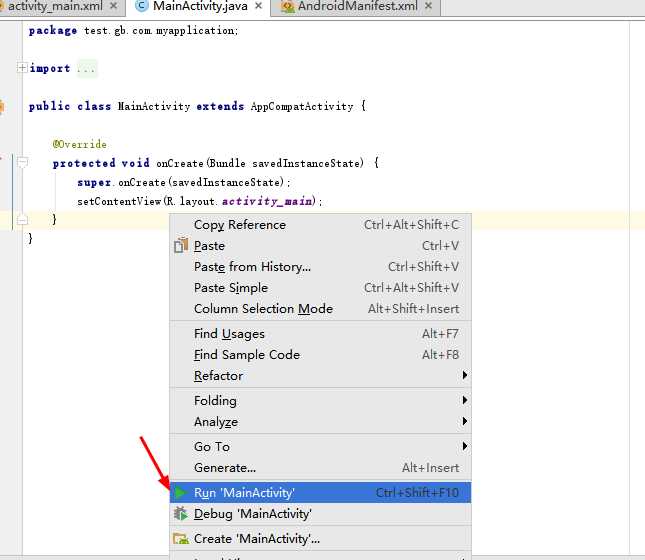Click the onCreate closing fold marker
645x560 pixels.
pyautogui.click(x=23, y=220)
